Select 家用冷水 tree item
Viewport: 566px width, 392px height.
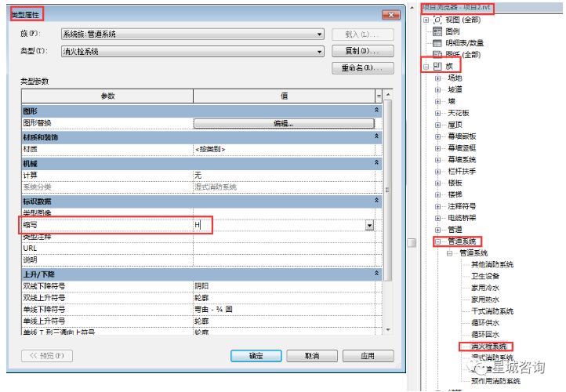click(x=485, y=288)
